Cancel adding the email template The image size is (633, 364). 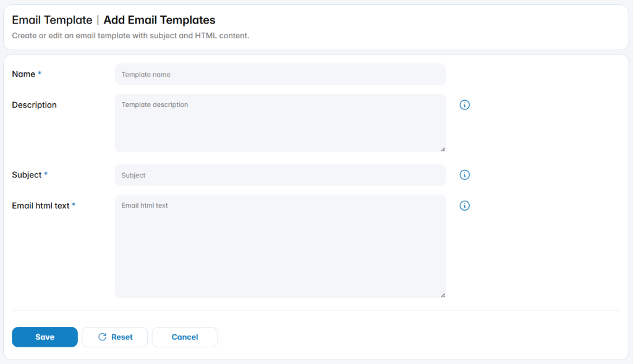(x=184, y=337)
